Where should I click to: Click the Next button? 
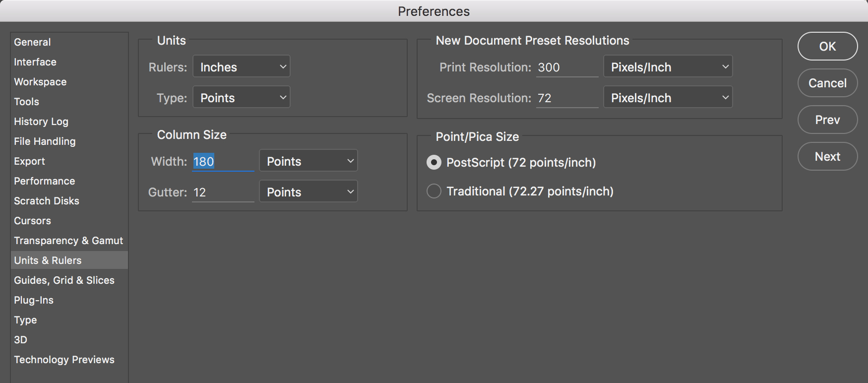pyautogui.click(x=827, y=156)
